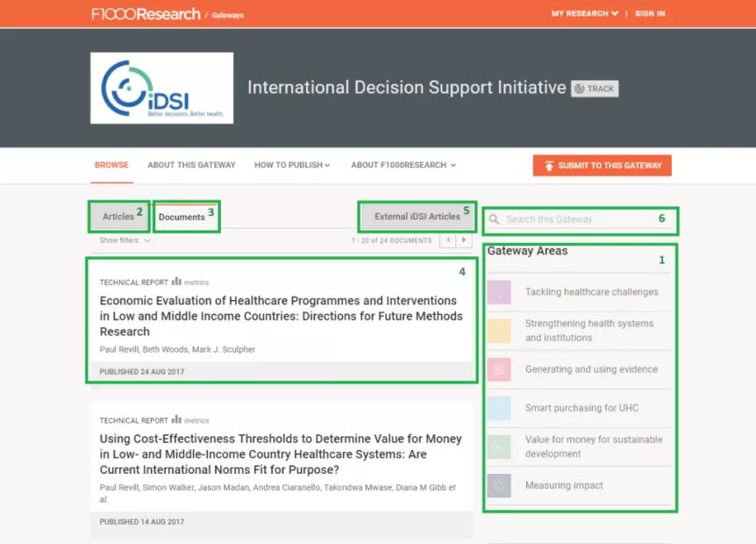Click Submit to This Gateway button
The image size is (756, 544).
tap(603, 166)
